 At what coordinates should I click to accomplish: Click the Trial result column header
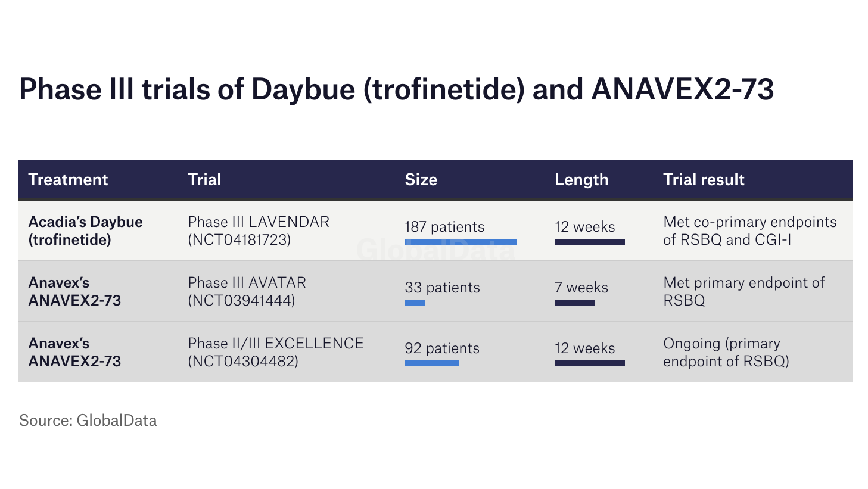[x=704, y=180]
